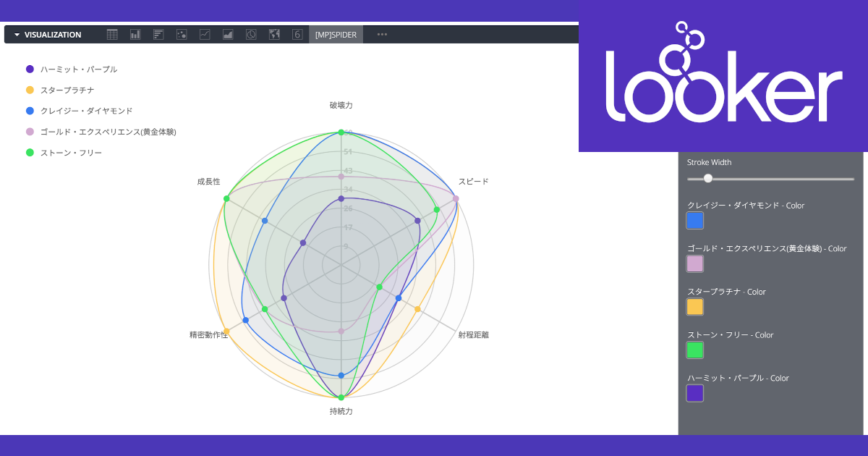Click the pink data point on 持続力 axis
Screen dimensions: 868x456
pos(341,332)
